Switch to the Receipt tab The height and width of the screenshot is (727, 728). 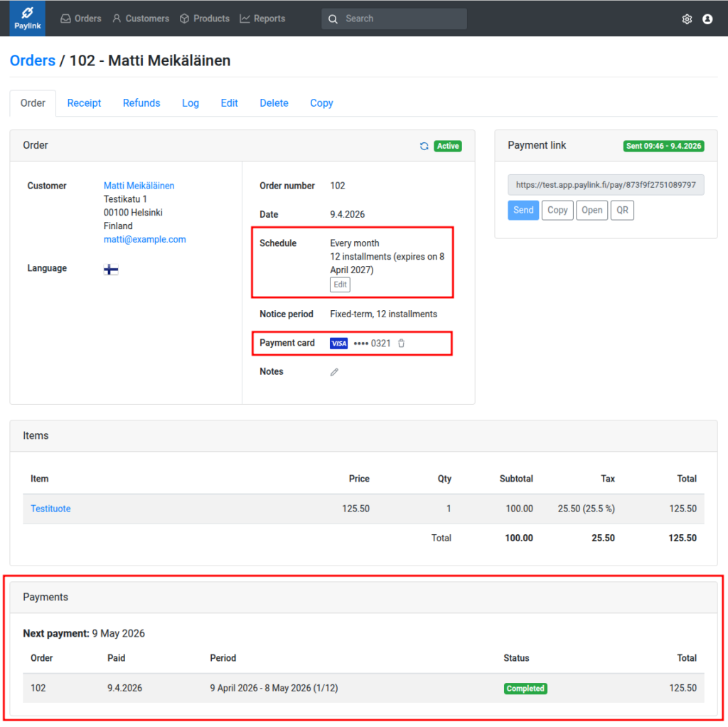(x=84, y=103)
